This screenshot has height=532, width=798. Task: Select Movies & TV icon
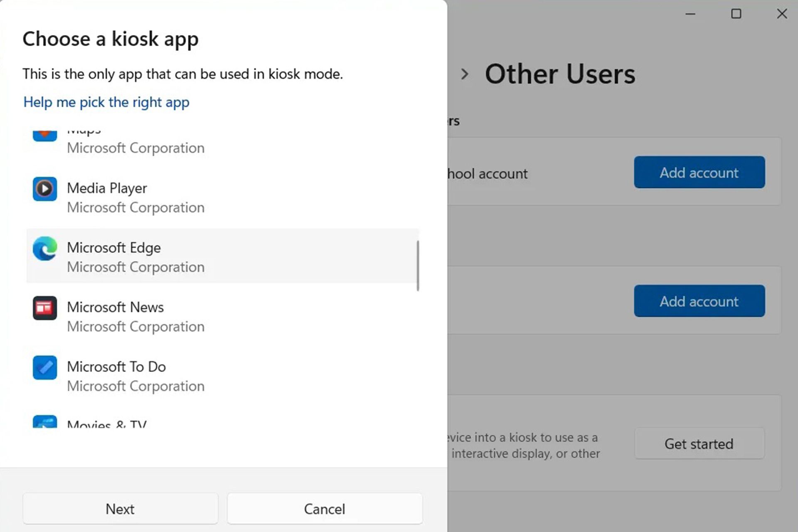tap(45, 421)
